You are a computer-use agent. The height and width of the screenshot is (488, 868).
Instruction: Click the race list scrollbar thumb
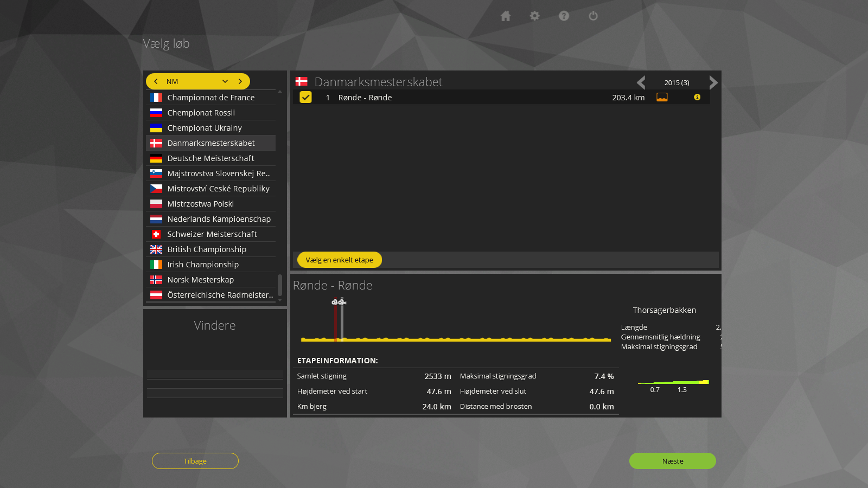coord(280,285)
